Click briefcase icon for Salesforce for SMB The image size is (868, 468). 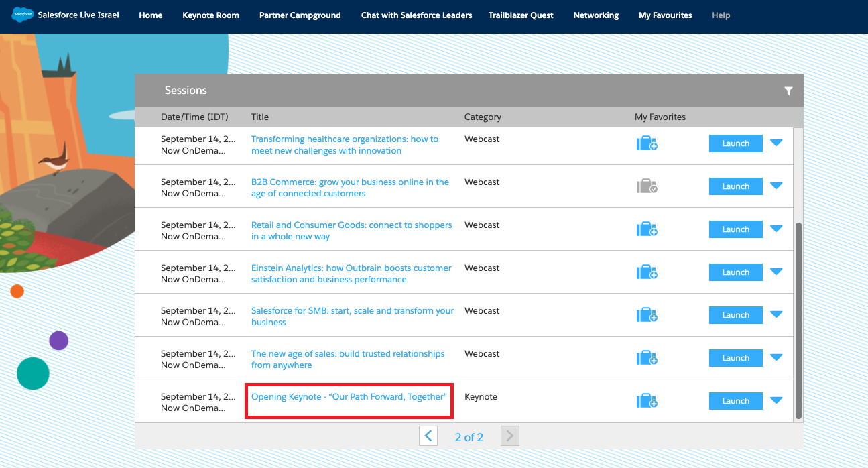(x=646, y=315)
